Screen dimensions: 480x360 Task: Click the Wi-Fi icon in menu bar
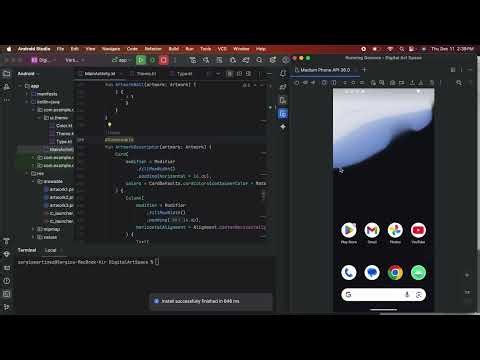390,49
